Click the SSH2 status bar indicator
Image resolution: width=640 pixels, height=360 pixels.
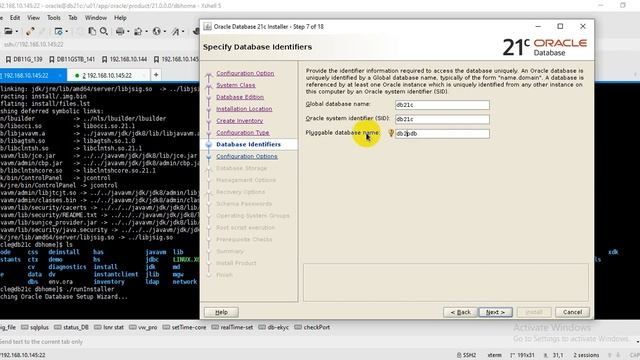[x=466, y=355]
